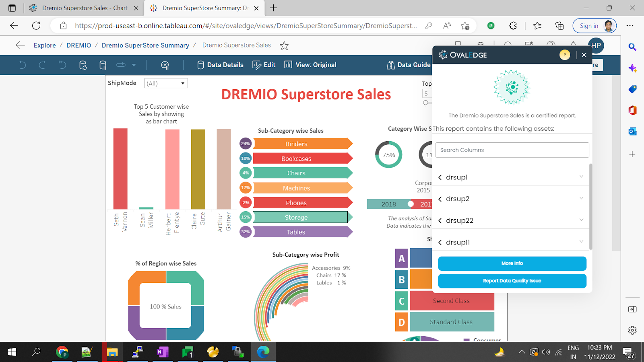Screen dimensions: 644x362
Task: Click the pause auto updates icon
Action: 103,65
